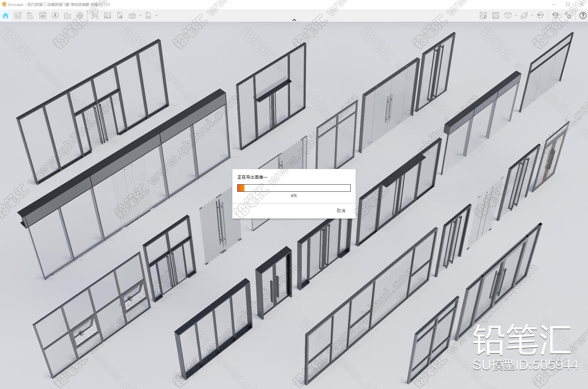Image resolution: width=588 pixels, height=389 pixels.
Task: Open the BIM information panel
Action: 30,15
